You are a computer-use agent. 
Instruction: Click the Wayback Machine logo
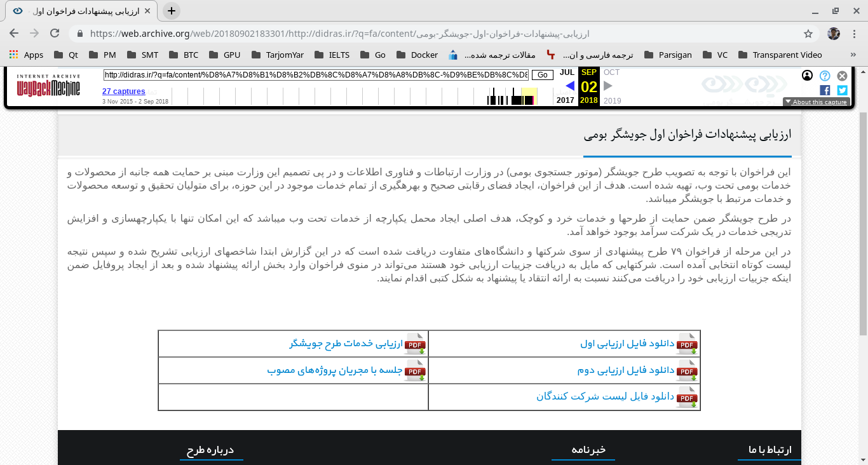49,85
